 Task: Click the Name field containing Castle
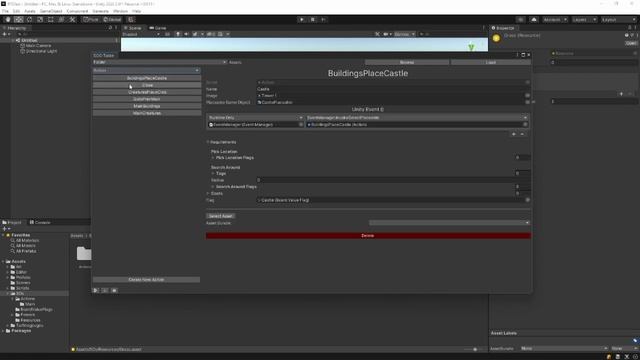pyautogui.click(x=393, y=89)
